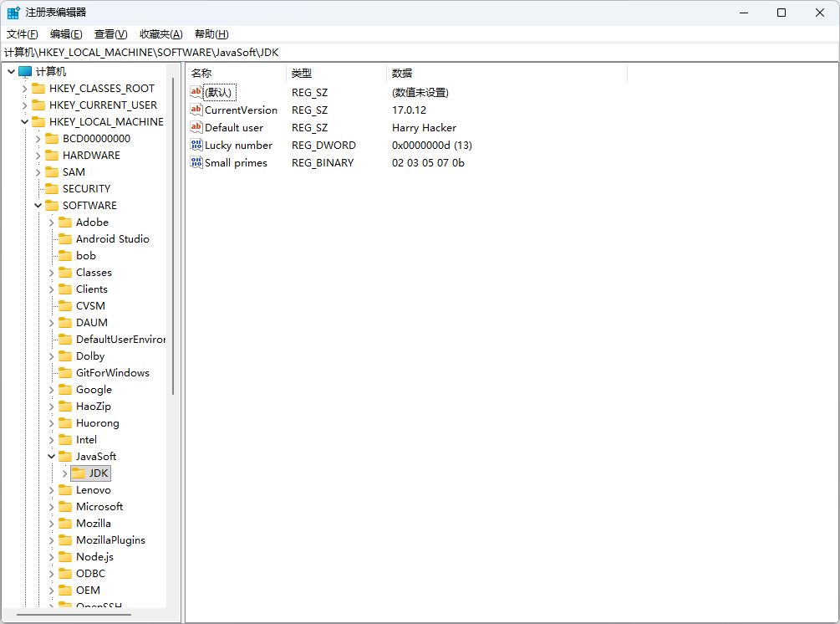840x624 pixels.
Task: Click the Small primes binary value icon
Action: 196,163
